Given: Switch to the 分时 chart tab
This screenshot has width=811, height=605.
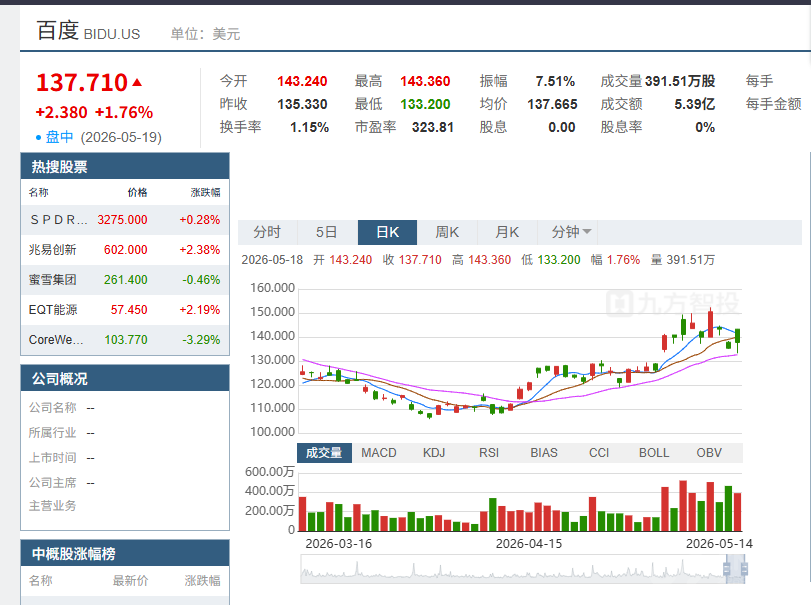Looking at the screenshot, I should pos(267,232).
